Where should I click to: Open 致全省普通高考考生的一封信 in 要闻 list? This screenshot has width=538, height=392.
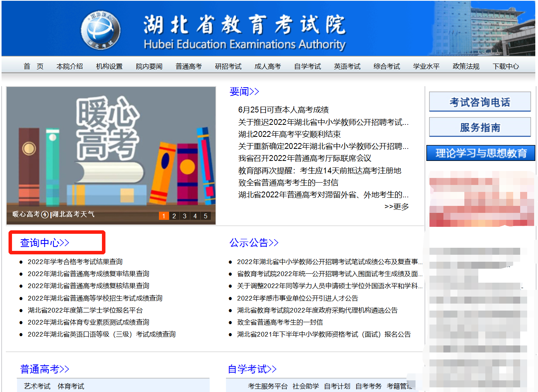point(288,183)
